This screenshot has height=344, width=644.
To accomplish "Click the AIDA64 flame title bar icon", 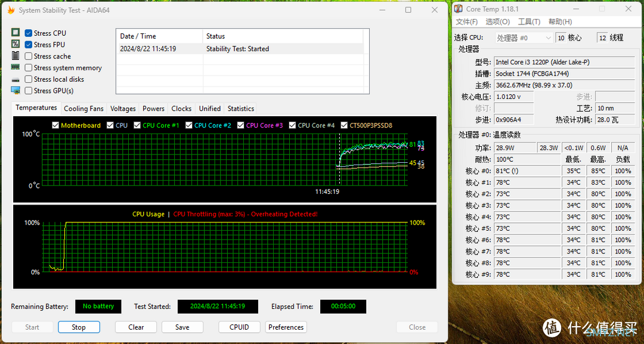I will pyautogui.click(x=11, y=10).
